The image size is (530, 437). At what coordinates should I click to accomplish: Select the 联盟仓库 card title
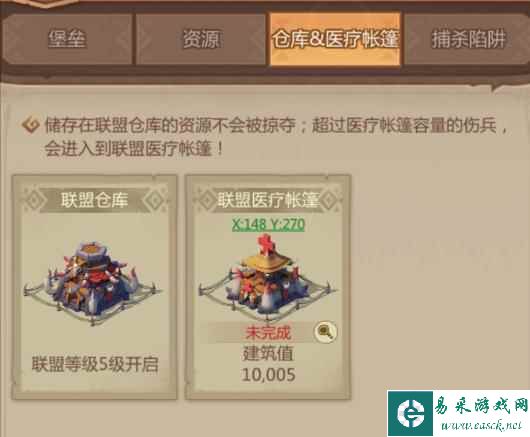tap(94, 200)
